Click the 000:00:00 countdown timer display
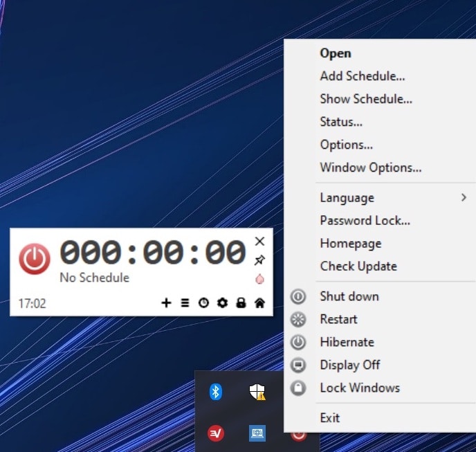476x452 pixels. coord(153,253)
